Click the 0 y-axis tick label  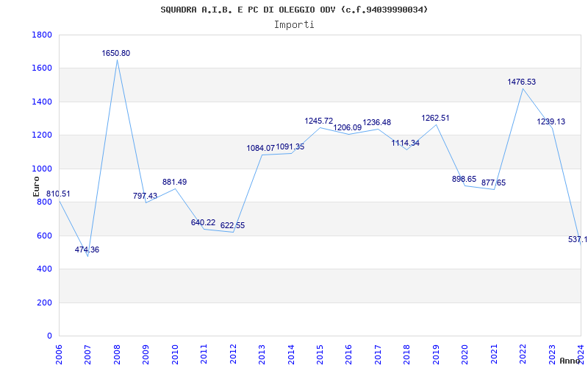click(49, 336)
